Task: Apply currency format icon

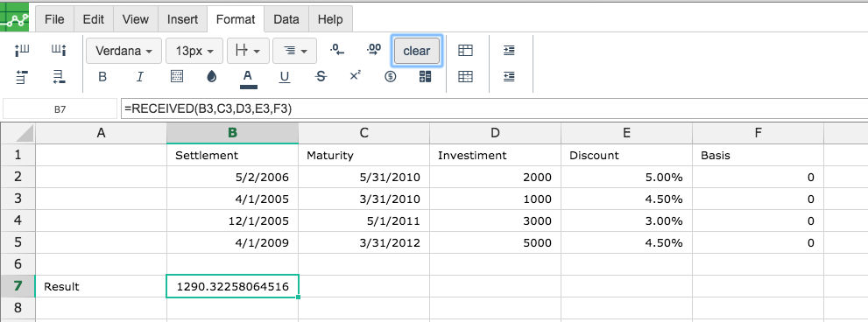Action: coord(391,77)
